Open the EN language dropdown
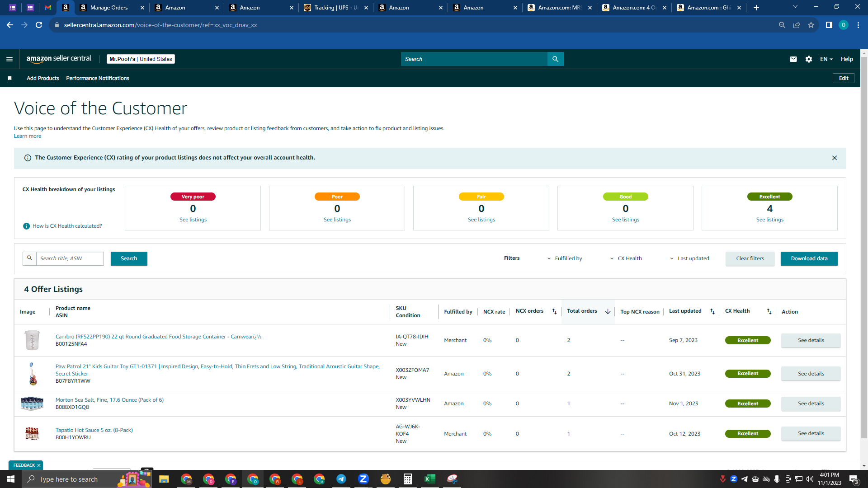Screen dimensions: 868x488 [826, 59]
